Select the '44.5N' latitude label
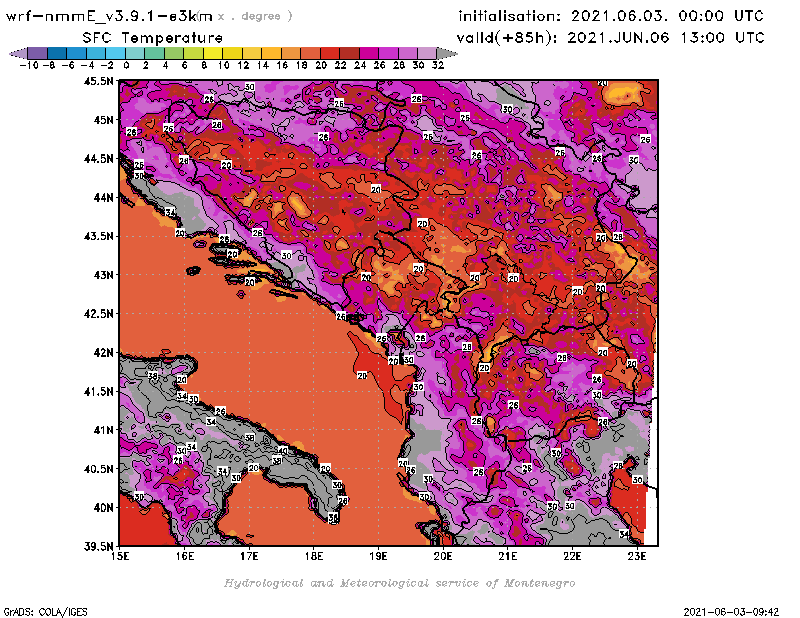Viewport: 800px width, 618px height. (98, 159)
